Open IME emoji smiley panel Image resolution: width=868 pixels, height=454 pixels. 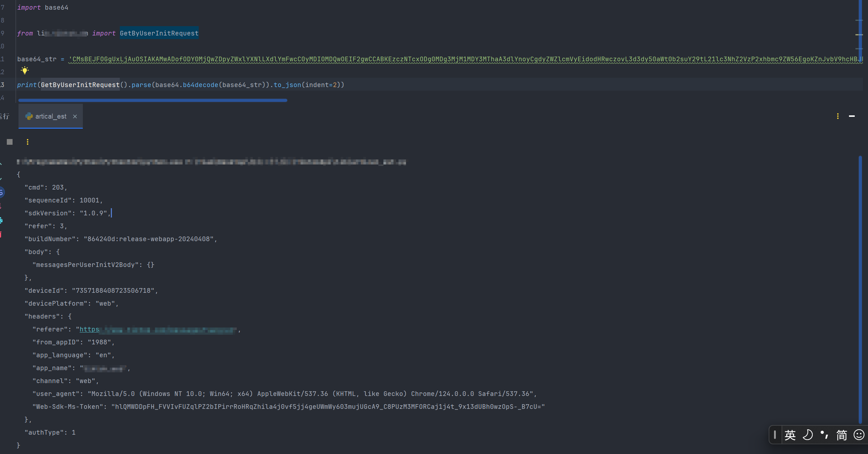[859, 435]
